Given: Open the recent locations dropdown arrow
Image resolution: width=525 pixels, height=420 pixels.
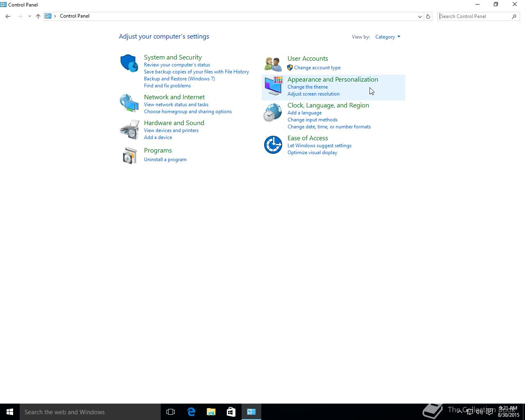Looking at the screenshot, I should pyautogui.click(x=30, y=16).
